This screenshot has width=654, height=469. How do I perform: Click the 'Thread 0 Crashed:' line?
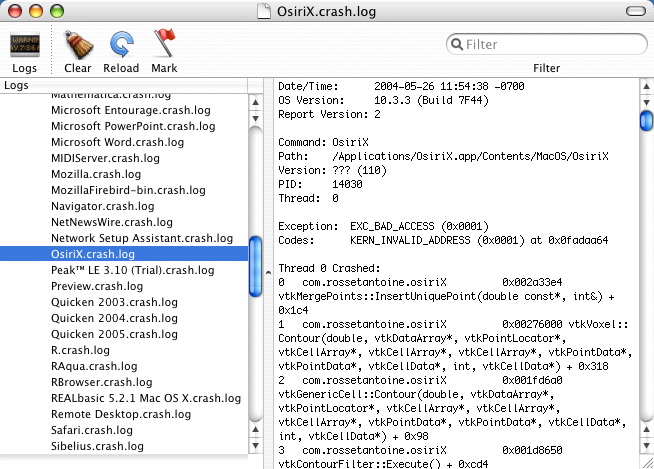(x=330, y=268)
